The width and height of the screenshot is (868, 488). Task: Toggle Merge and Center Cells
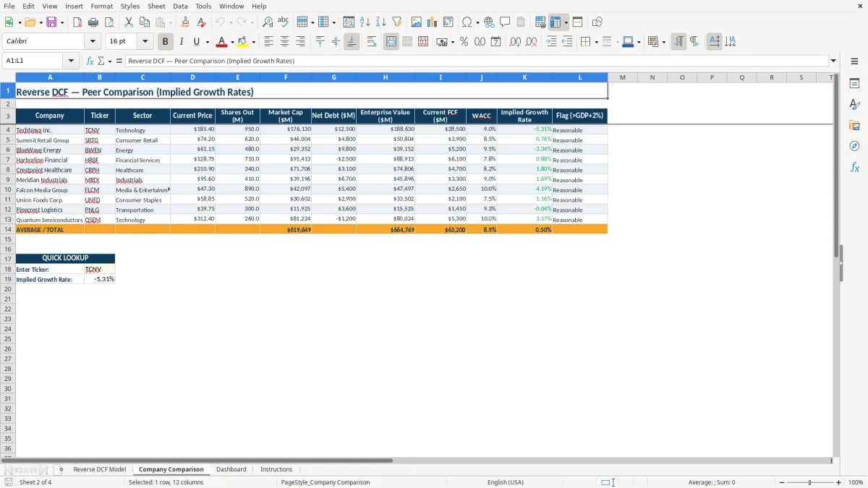[391, 42]
